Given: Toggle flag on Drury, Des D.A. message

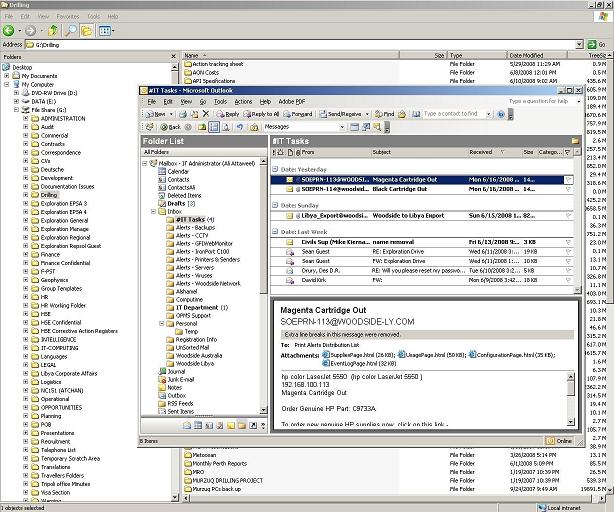Looking at the screenshot, I should click(568, 271).
